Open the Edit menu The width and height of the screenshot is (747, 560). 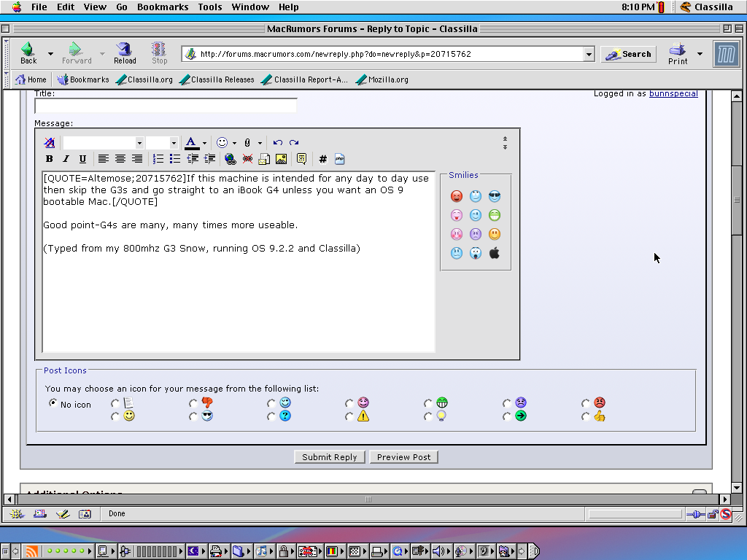coord(66,7)
